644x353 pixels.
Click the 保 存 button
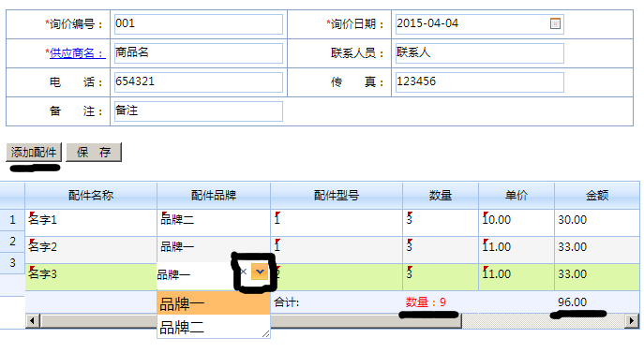[x=94, y=153]
